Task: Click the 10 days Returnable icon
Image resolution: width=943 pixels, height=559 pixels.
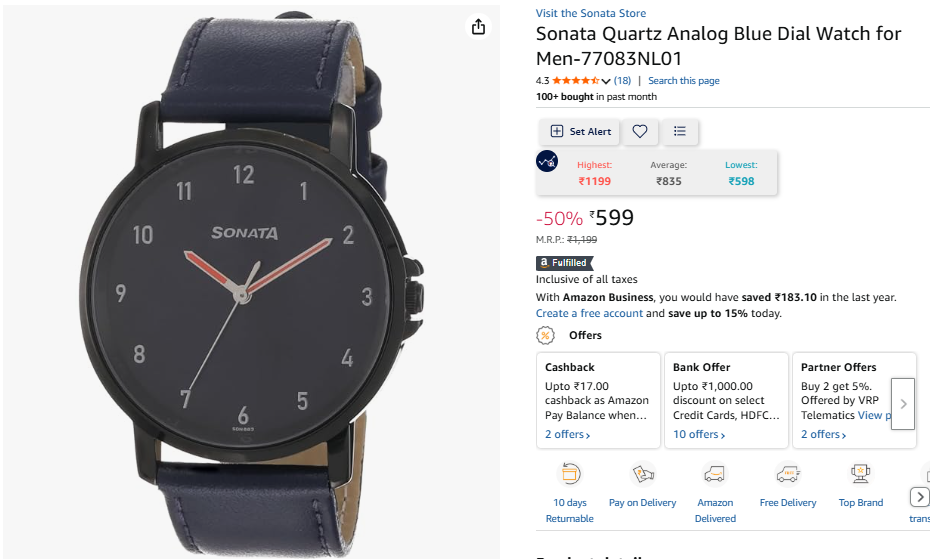Action: tap(570, 474)
